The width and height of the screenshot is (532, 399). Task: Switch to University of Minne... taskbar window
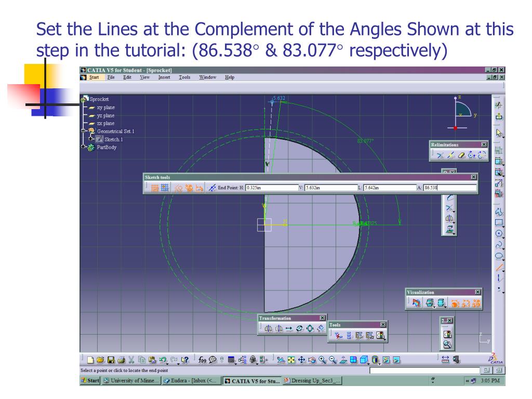tap(131, 381)
